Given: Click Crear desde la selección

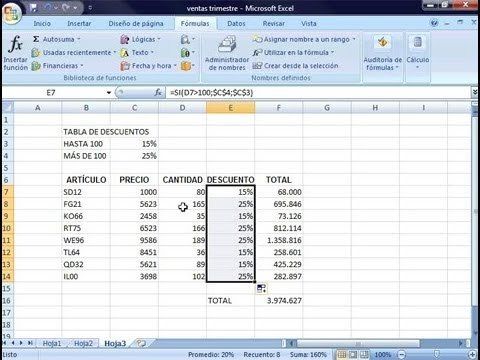Looking at the screenshot, I should point(295,66).
